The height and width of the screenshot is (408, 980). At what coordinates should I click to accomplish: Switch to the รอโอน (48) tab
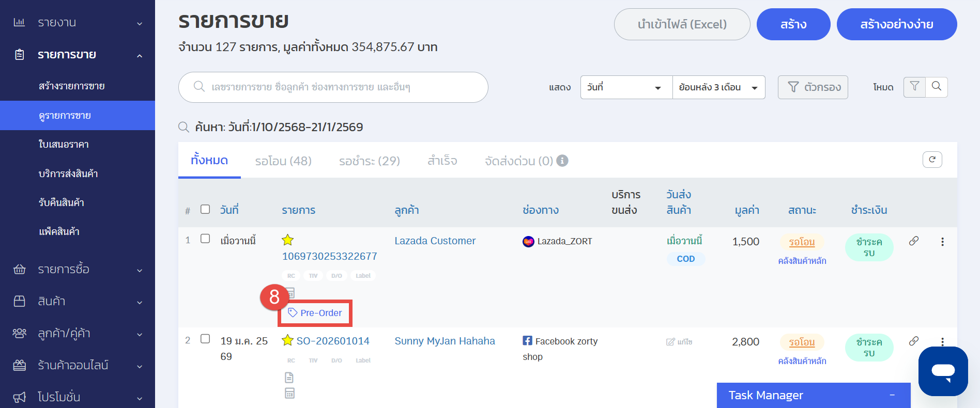[283, 161]
